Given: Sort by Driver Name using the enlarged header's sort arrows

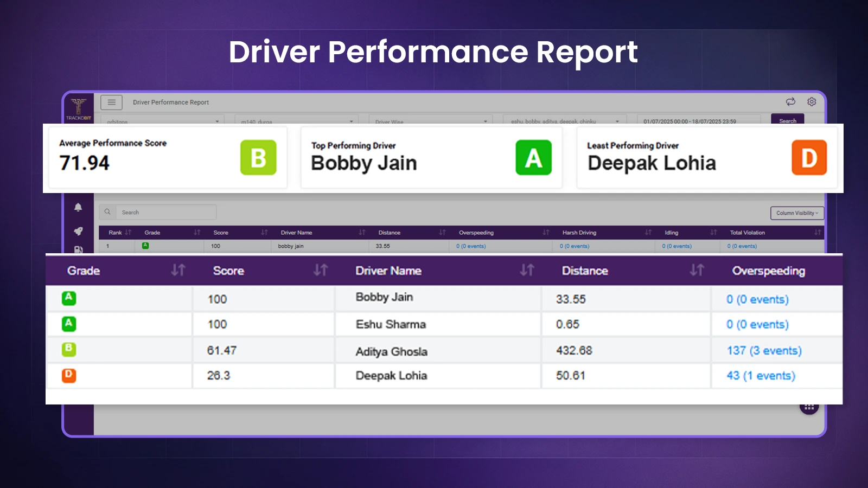Looking at the screenshot, I should pos(527,270).
